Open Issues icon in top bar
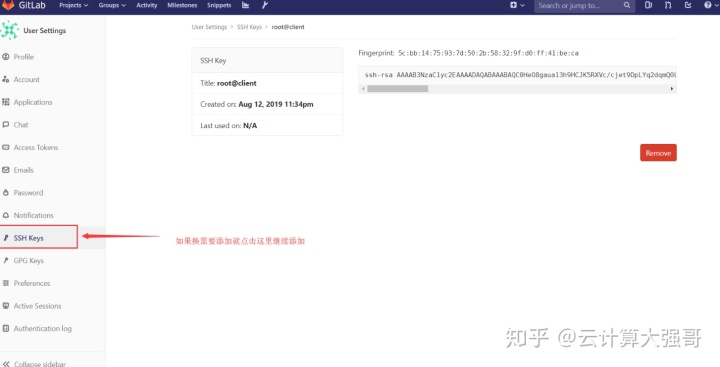720x367 pixels. (648, 5)
